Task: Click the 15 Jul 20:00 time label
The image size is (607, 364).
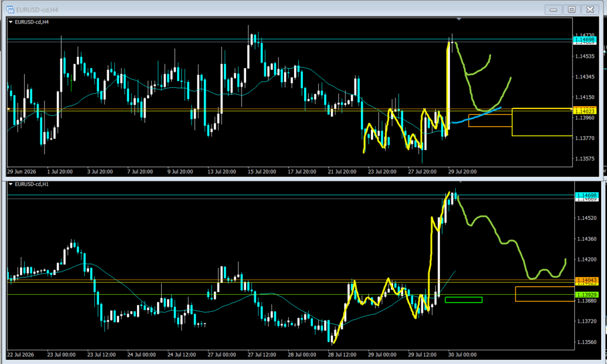Action: pos(262,171)
